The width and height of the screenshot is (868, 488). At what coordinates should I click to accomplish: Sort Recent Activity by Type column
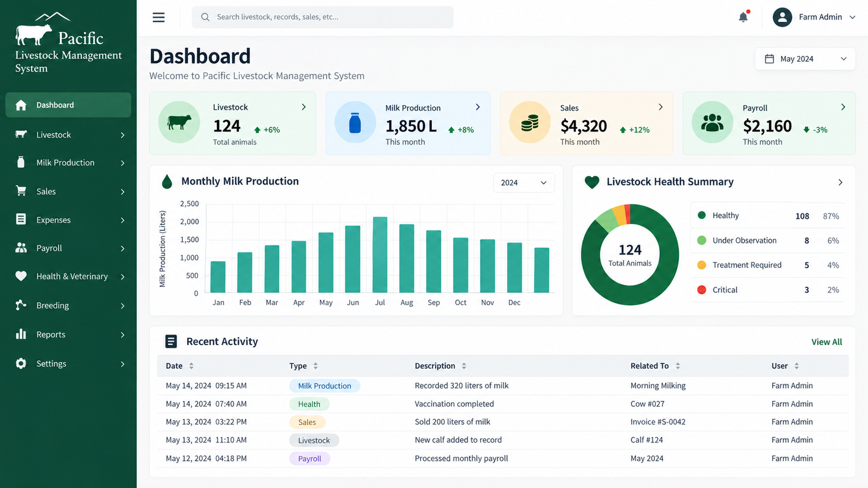pyautogui.click(x=315, y=366)
